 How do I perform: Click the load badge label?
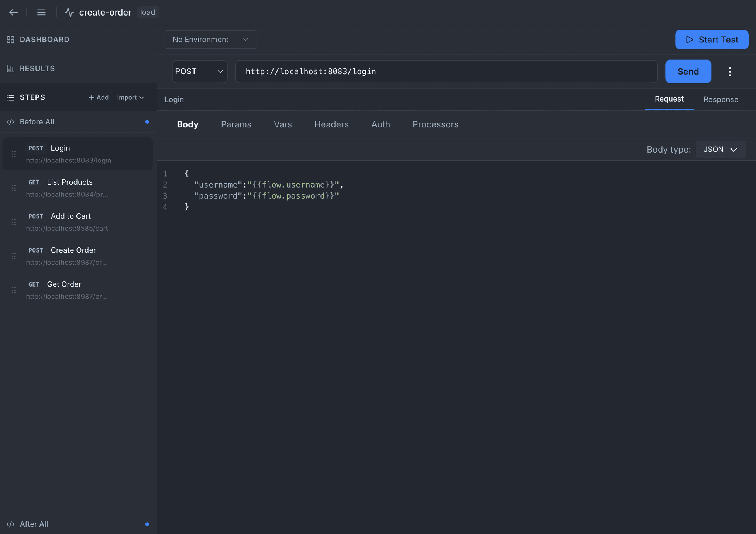148,12
